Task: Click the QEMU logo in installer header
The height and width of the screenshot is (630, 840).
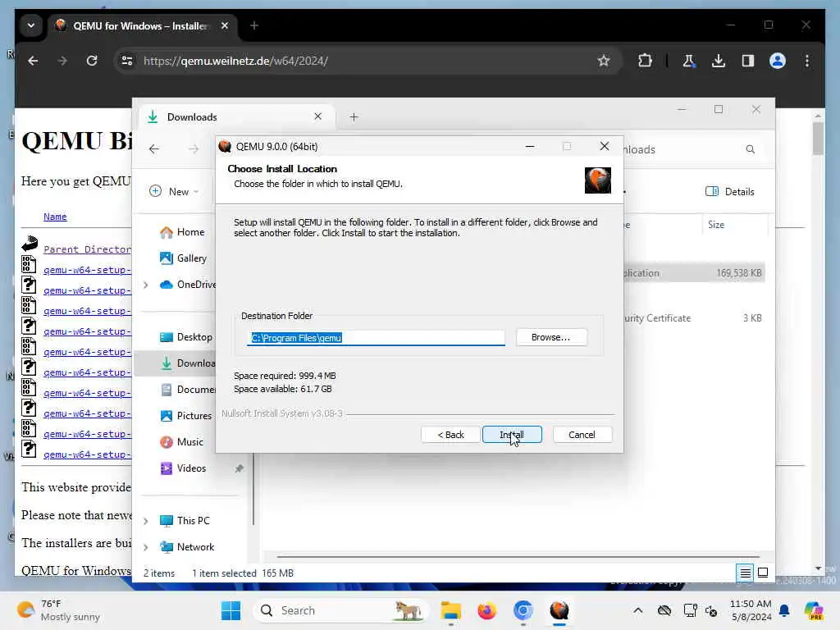Action: coord(598,180)
